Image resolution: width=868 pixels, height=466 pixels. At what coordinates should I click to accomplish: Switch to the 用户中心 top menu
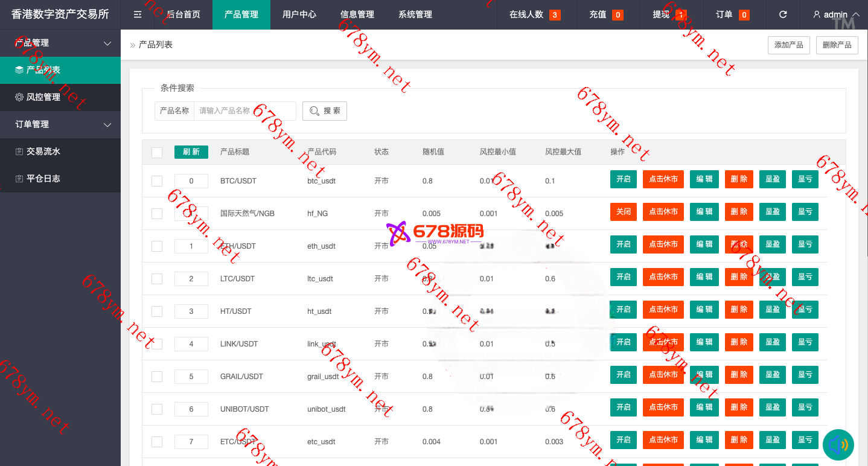pos(299,14)
